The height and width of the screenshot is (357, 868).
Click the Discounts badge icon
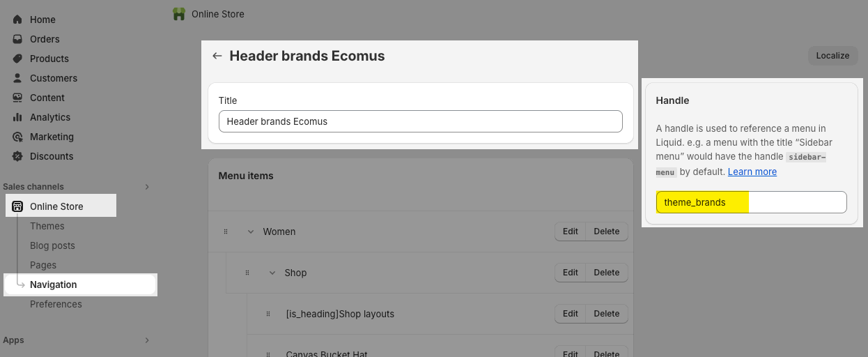pos(17,156)
